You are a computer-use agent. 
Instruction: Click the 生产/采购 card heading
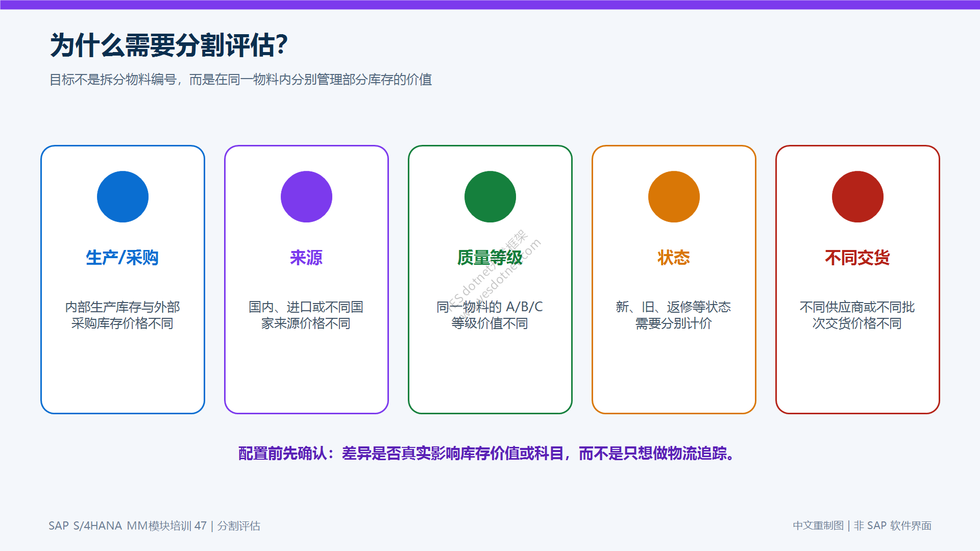point(122,258)
